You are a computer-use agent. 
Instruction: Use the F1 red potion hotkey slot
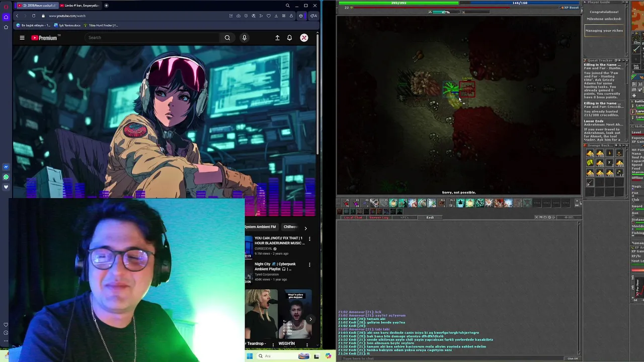[345, 203]
